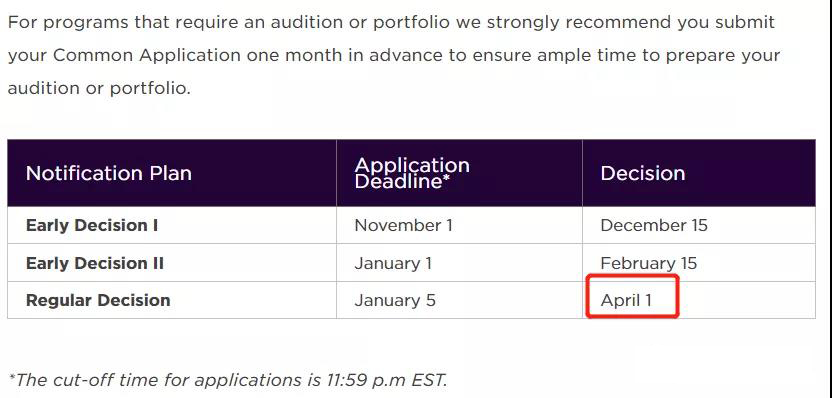Click the cut-off time footnote text
The width and height of the screenshot is (832, 398).
[x=228, y=379]
